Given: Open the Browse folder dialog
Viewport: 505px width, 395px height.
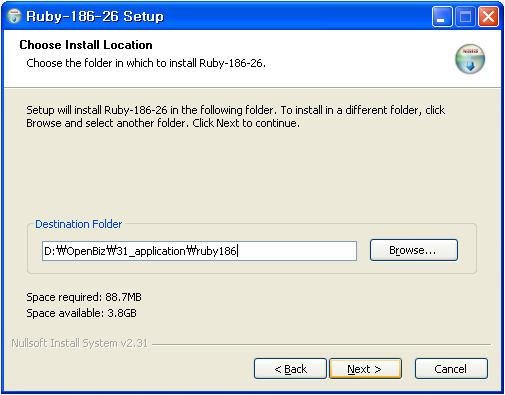Looking at the screenshot, I should [x=414, y=250].
